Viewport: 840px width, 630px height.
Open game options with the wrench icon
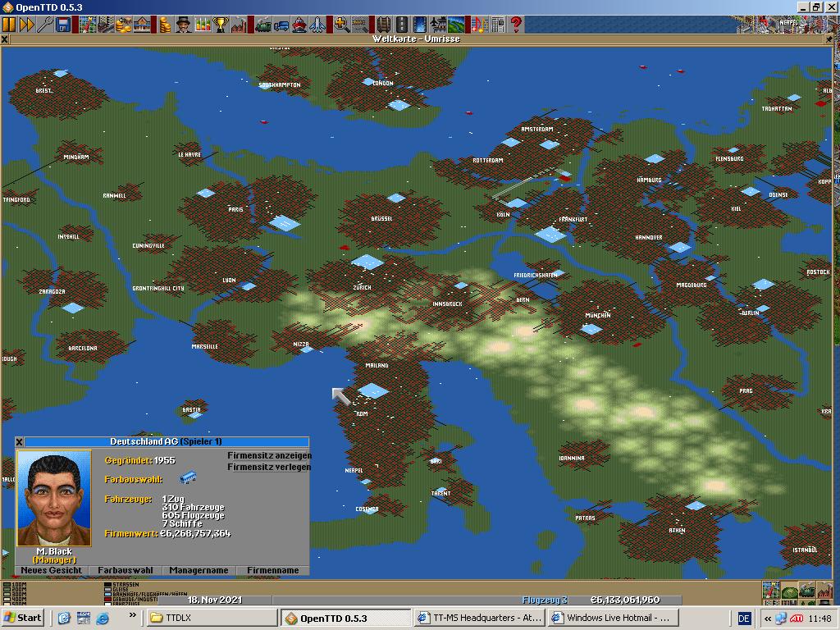(x=45, y=25)
